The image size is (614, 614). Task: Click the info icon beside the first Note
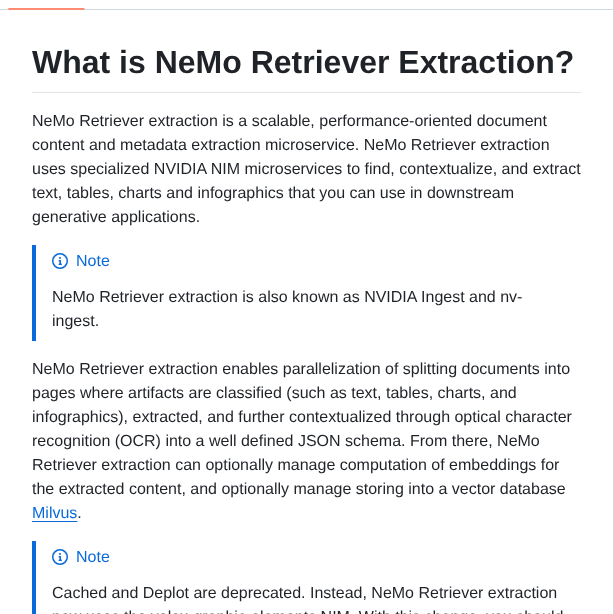60,261
